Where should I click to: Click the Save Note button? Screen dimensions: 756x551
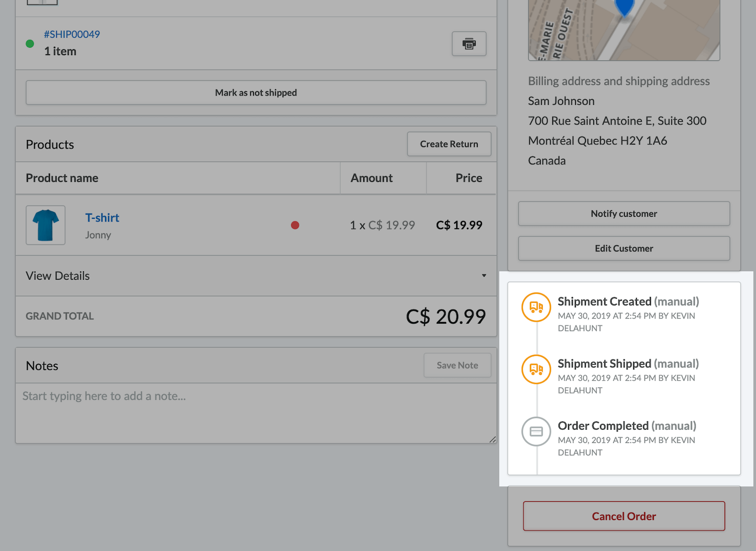(457, 365)
